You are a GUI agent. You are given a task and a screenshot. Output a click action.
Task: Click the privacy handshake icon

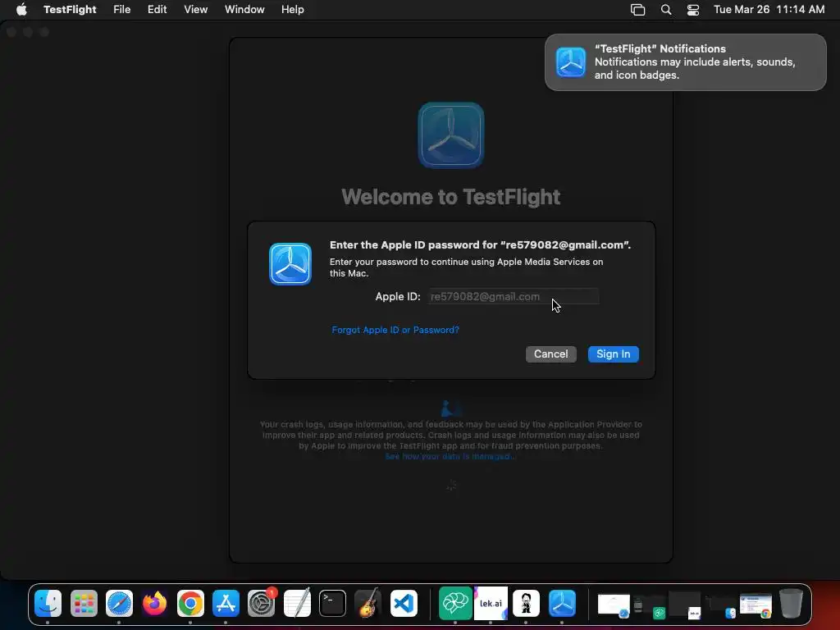tap(450, 409)
